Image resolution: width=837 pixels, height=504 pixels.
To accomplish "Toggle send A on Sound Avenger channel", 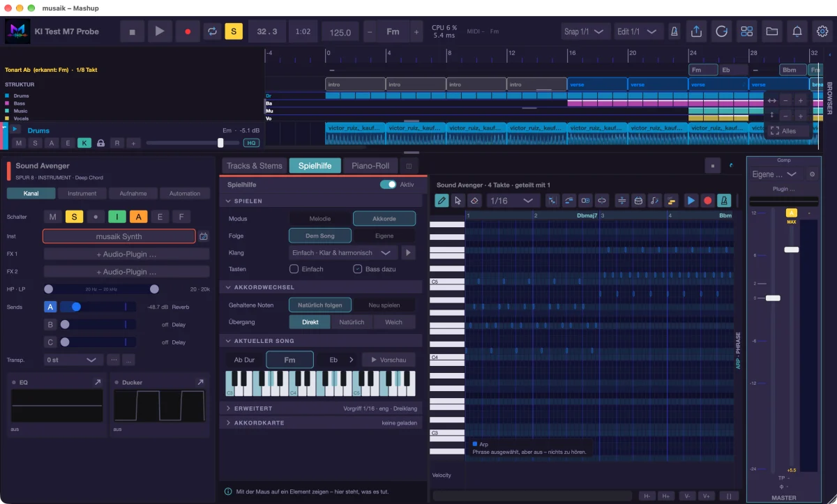I will tap(50, 307).
